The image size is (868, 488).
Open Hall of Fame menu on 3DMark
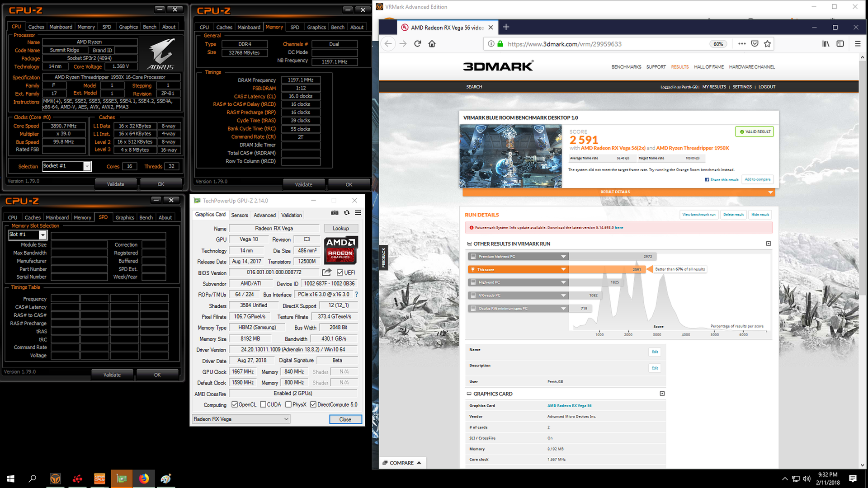(x=708, y=67)
